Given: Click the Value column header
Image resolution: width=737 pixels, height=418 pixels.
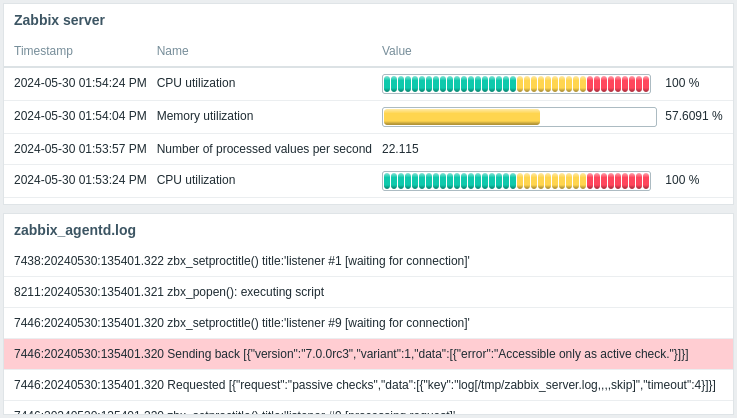Looking at the screenshot, I should pyautogui.click(x=396, y=51).
